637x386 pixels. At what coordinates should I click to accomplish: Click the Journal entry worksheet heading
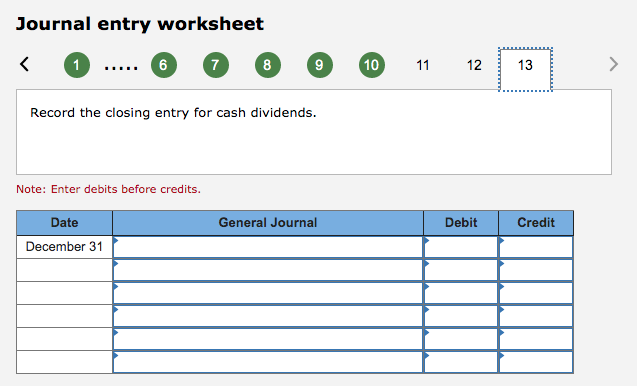point(140,24)
